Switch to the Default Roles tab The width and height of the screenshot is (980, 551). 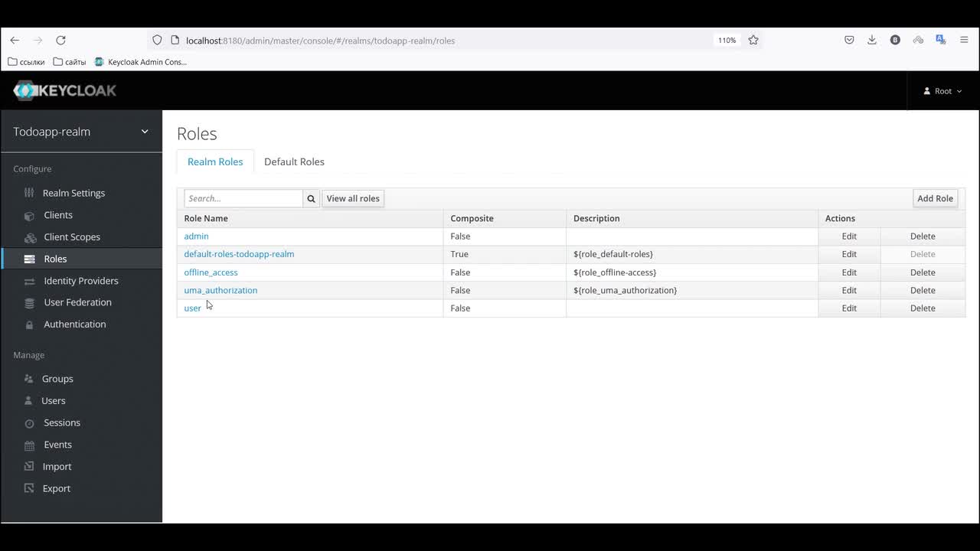point(294,161)
